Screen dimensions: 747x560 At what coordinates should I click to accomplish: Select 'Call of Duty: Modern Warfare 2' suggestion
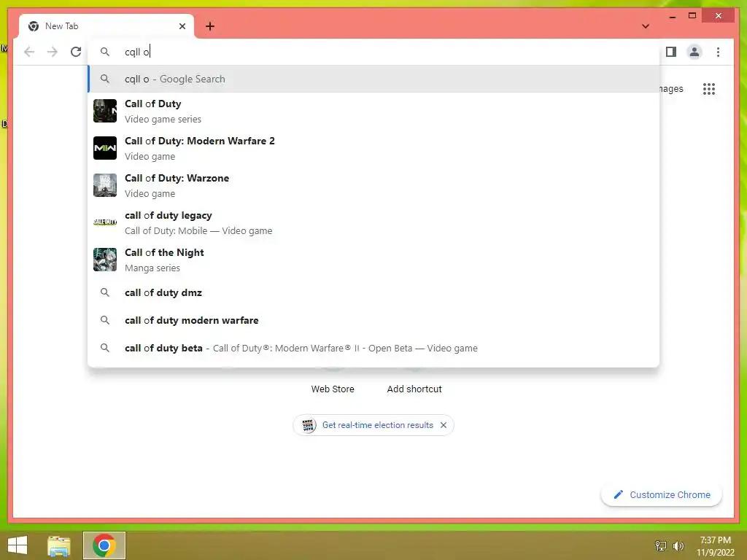click(x=374, y=148)
